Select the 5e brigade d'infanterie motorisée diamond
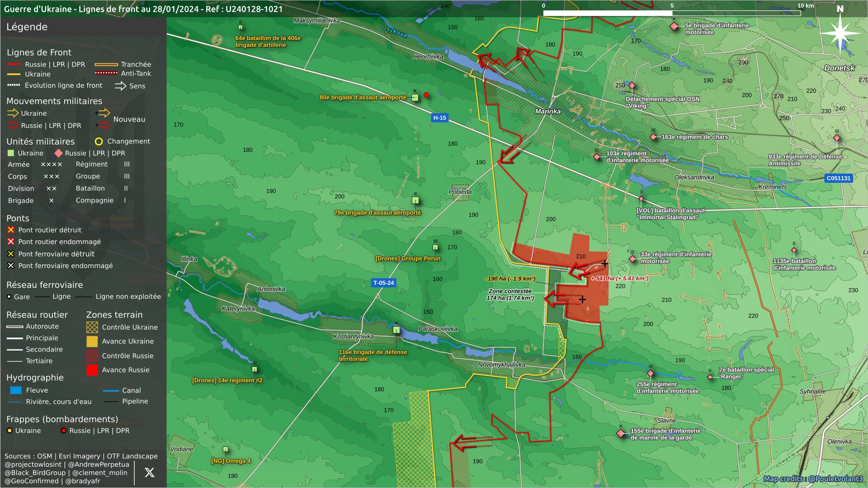The image size is (868, 488). point(674,26)
